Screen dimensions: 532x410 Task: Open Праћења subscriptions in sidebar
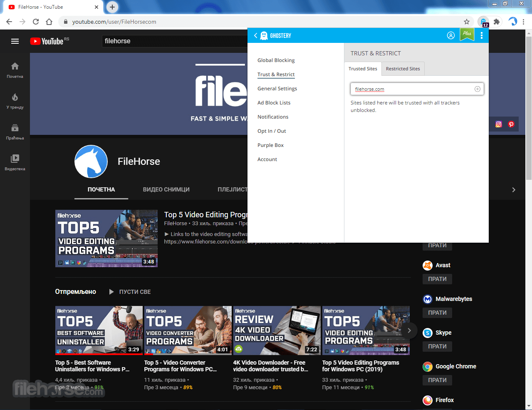tap(15, 132)
